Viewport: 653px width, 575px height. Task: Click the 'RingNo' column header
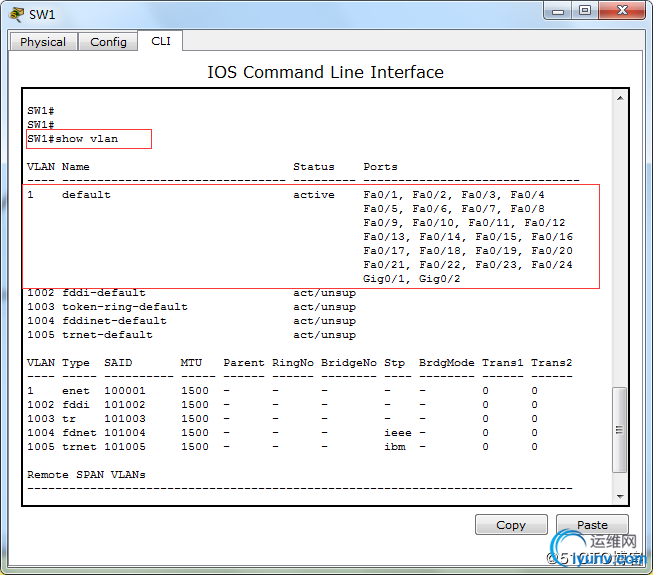(x=293, y=363)
